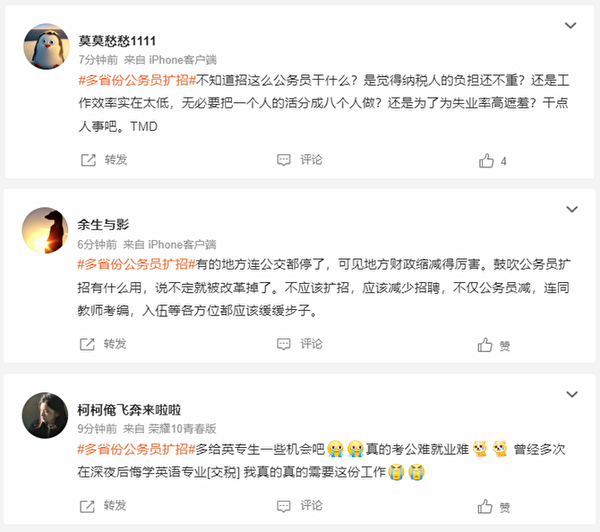The height and width of the screenshot is (532, 600).
Task: Expand options chevron on 莫莫愁愁1111's post
Action: coord(571,26)
